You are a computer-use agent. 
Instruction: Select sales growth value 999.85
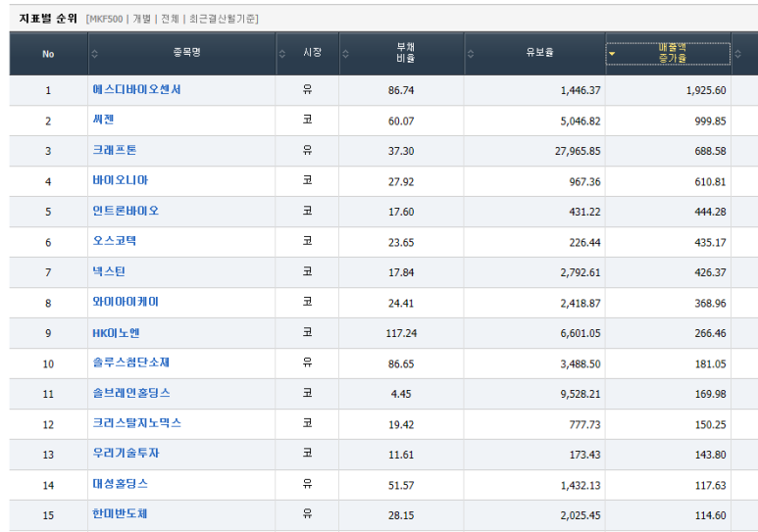[x=710, y=121]
